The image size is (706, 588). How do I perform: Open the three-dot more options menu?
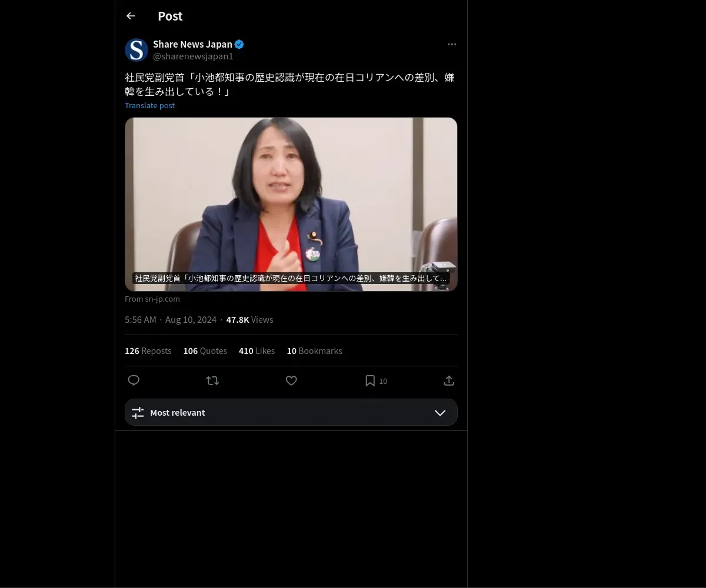click(x=452, y=44)
